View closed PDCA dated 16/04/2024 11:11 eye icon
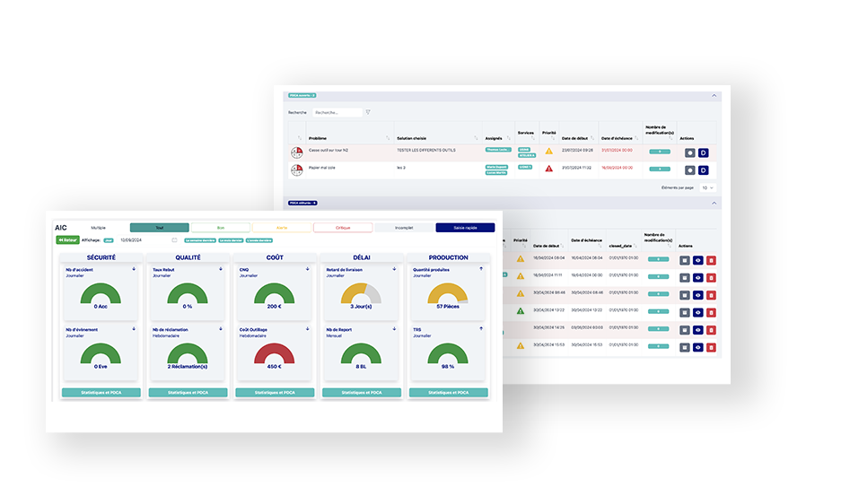This screenshot has width=841, height=504. [x=697, y=278]
